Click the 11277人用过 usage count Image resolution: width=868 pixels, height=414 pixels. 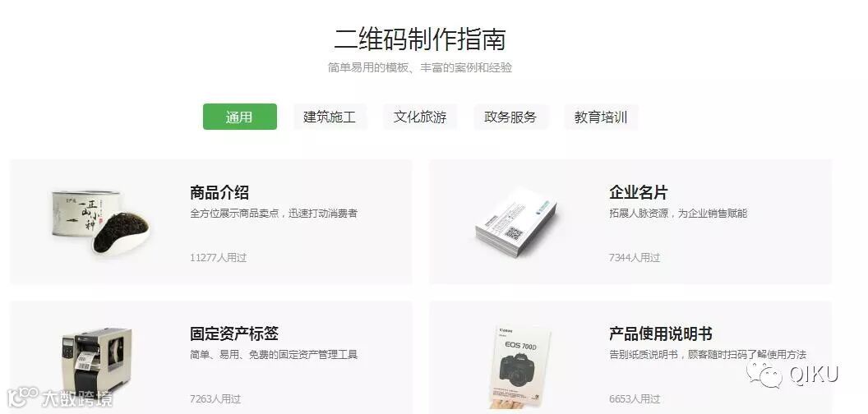pyautogui.click(x=218, y=257)
